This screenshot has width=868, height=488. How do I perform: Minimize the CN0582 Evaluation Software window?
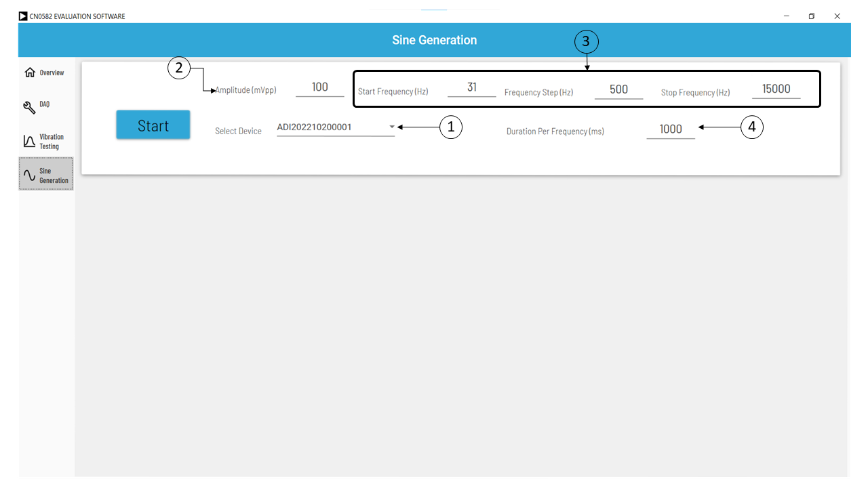click(786, 16)
